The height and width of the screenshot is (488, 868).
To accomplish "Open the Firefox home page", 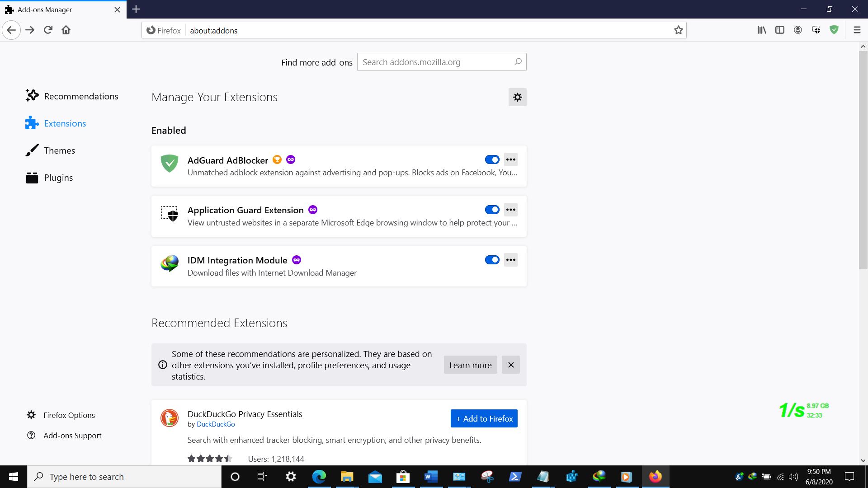I will point(66,30).
